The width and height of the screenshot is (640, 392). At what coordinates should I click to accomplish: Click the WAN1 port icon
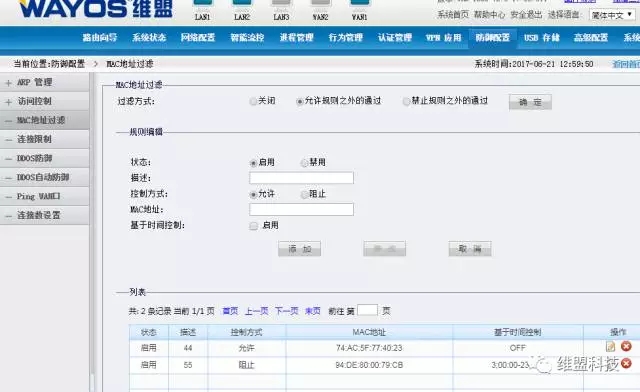coord(360,3)
